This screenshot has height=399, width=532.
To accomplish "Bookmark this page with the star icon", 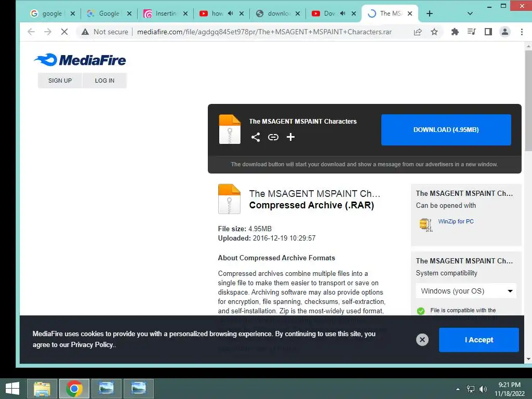I will coord(434,32).
